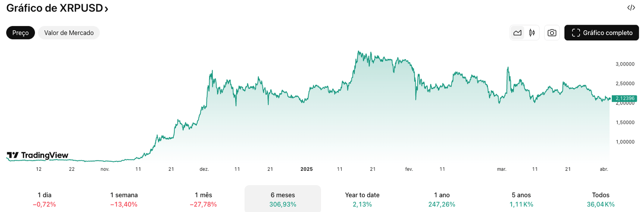Click the chevron next to XRPUSD title
Image resolution: width=644 pixels, height=212 pixels.
[x=106, y=9]
